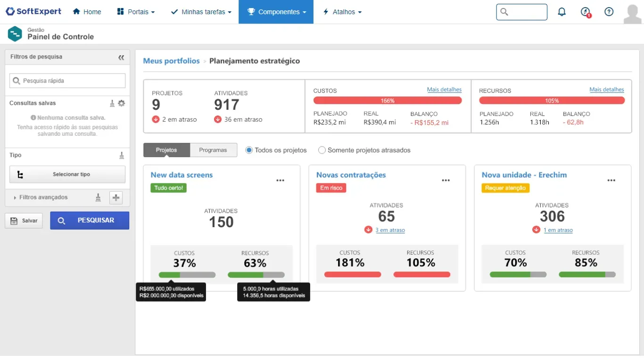
Task: Open the notifications bell icon
Action: tap(561, 12)
